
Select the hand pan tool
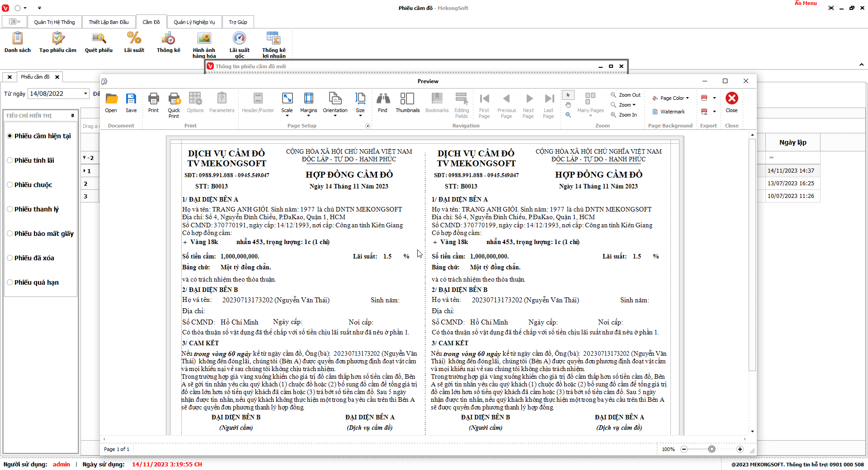coord(568,105)
